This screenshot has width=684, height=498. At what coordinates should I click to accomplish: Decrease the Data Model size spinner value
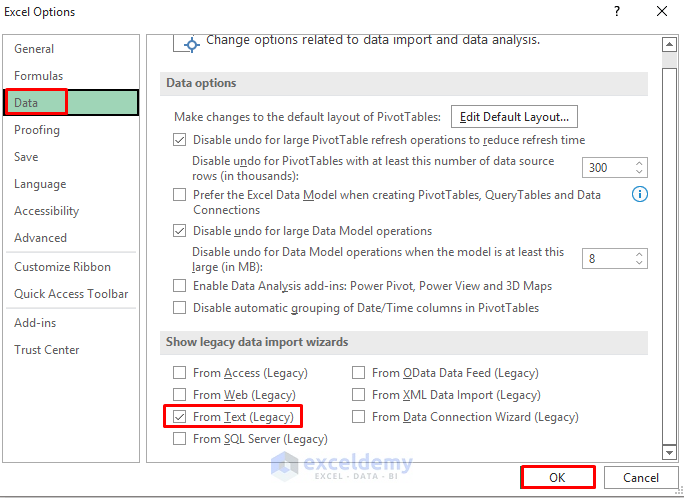point(640,263)
